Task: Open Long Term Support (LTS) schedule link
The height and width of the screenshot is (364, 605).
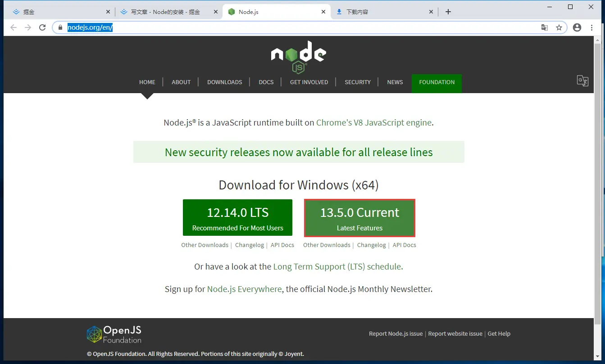Action: [x=337, y=266]
